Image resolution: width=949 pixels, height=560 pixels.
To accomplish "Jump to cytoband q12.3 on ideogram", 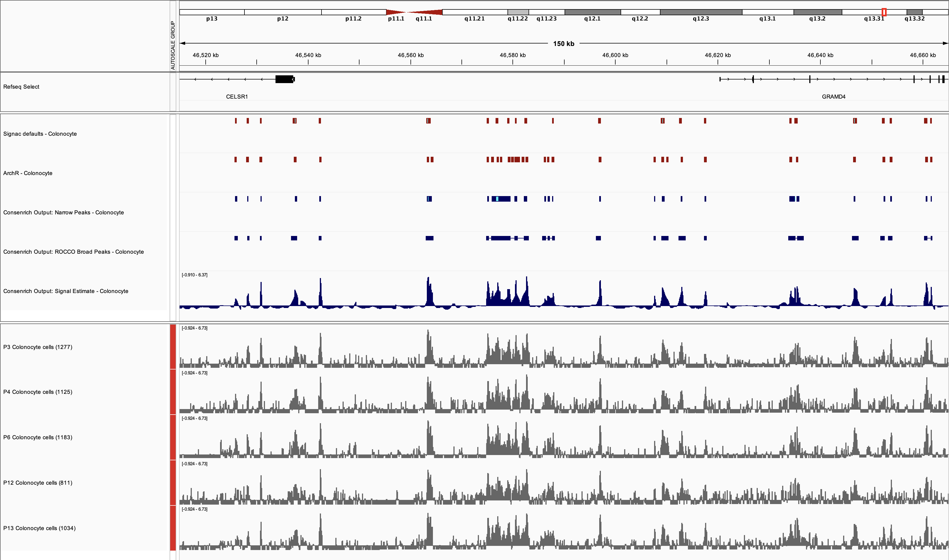I will 701,12.
